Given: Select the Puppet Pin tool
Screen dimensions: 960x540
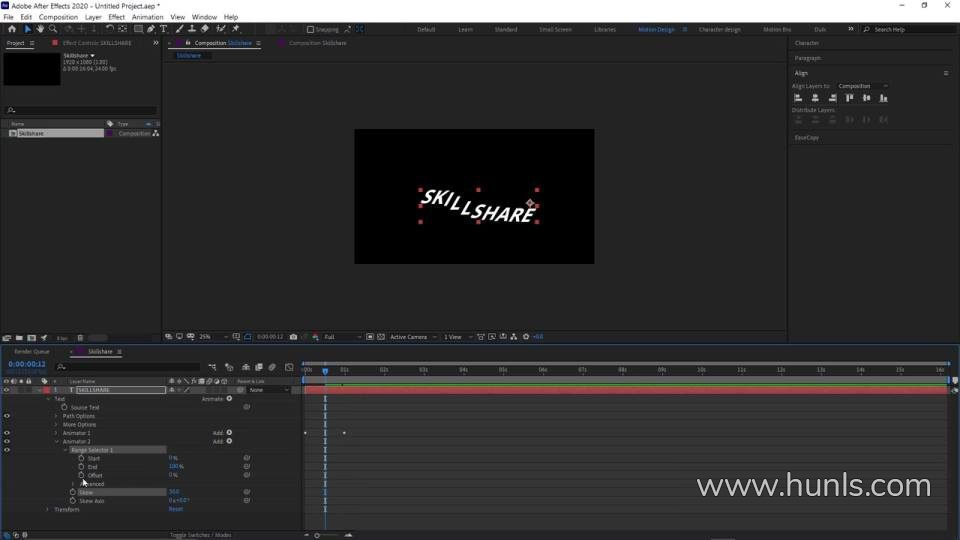Looking at the screenshot, I should 236,29.
